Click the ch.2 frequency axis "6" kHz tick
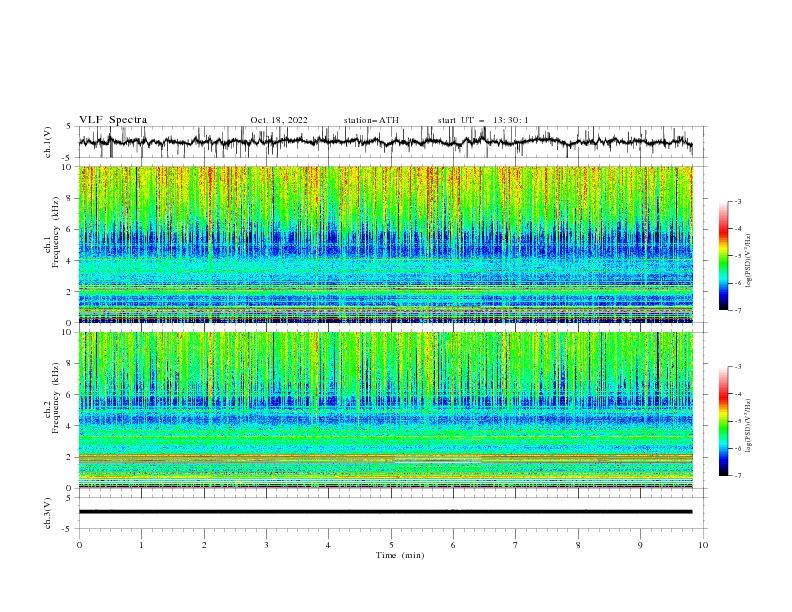 [70, 395]
